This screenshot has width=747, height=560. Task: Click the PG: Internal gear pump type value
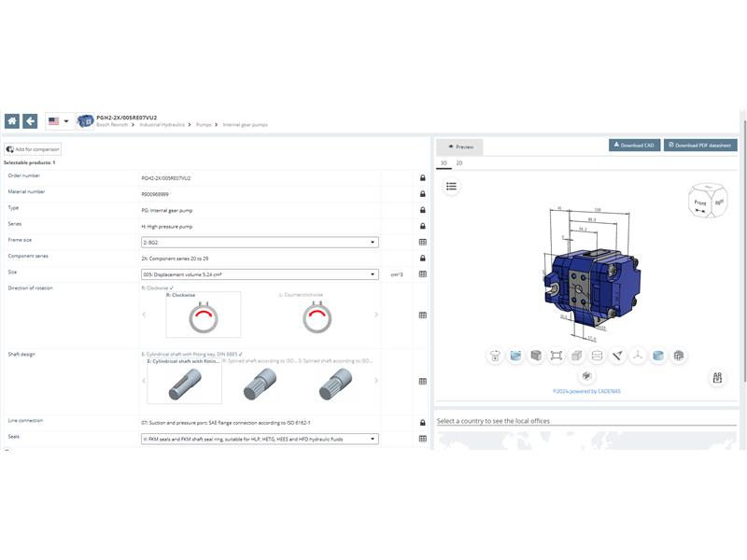pyautogui.click(x=167, y=211)
